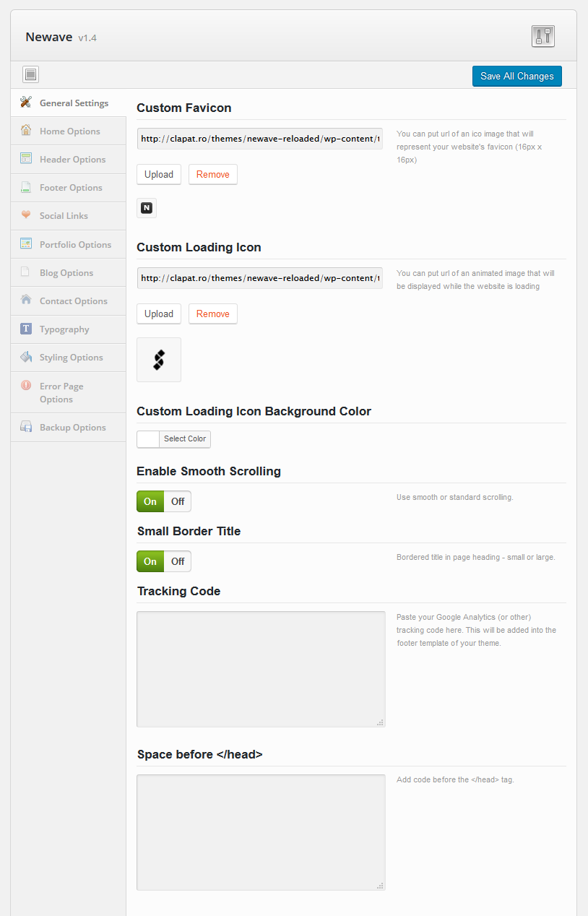
Task: Click the Social Links heart icon
Action: click(x=26, y=215)
